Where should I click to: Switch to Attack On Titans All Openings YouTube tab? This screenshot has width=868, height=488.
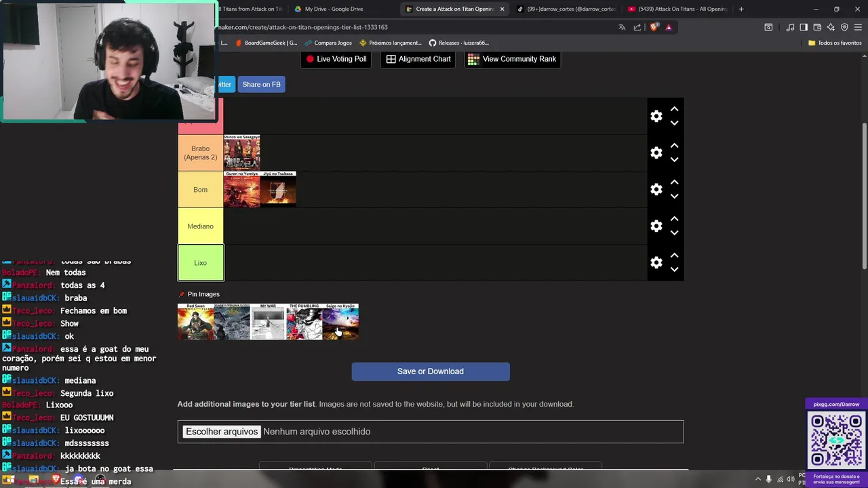[677, 9]
